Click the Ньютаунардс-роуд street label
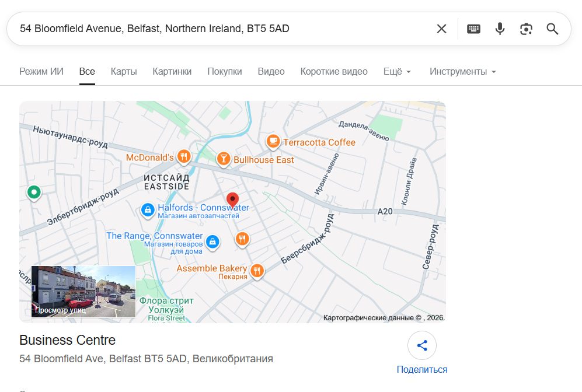 click(70, 137)
